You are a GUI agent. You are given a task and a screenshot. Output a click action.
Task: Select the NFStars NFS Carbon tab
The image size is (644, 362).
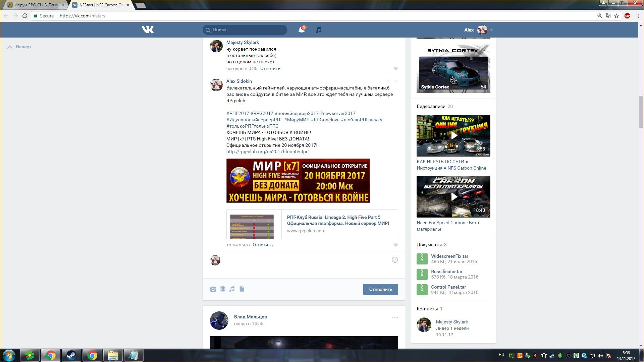click(x=101, y=5)
